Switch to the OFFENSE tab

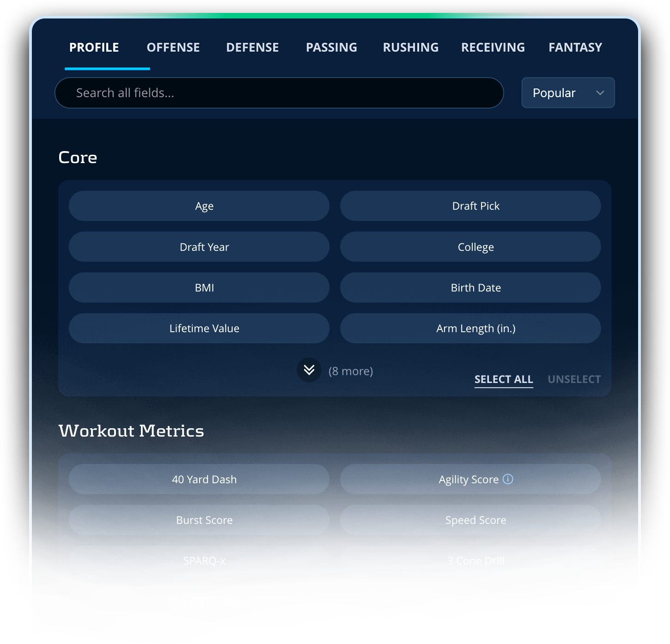173,48
